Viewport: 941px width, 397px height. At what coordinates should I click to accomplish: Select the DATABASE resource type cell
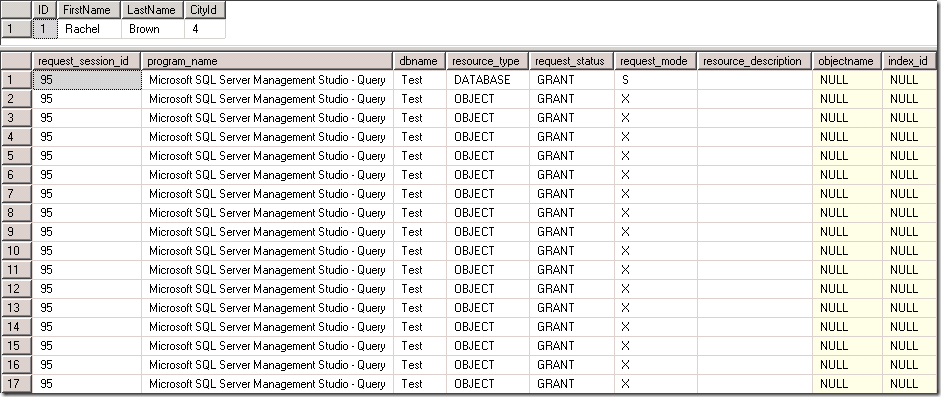[488, 80]
